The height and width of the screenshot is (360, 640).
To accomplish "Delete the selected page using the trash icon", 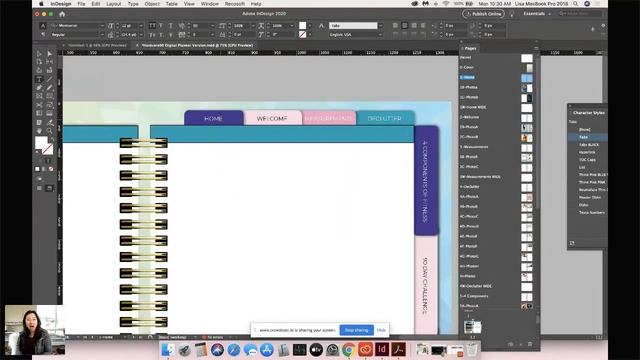I will (530, 344).
